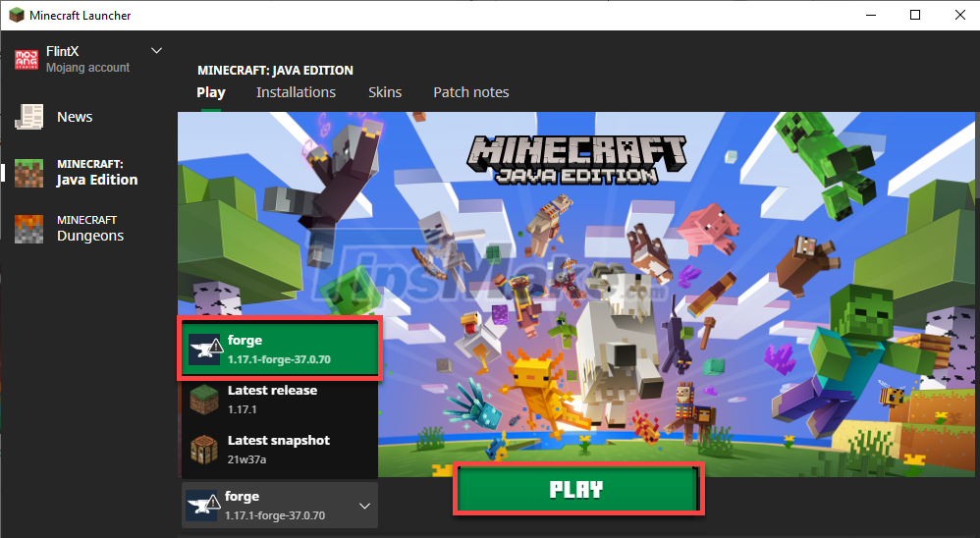Screen dimensions: 980x538
Task: Click the Latest release grass block icon
Action: coord(204,400)
